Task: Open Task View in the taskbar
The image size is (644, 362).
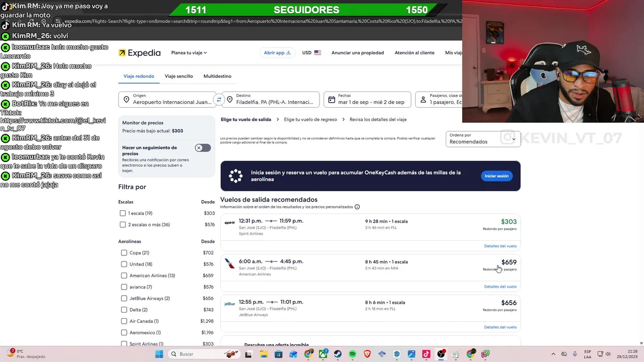Action: pos(248,354)
